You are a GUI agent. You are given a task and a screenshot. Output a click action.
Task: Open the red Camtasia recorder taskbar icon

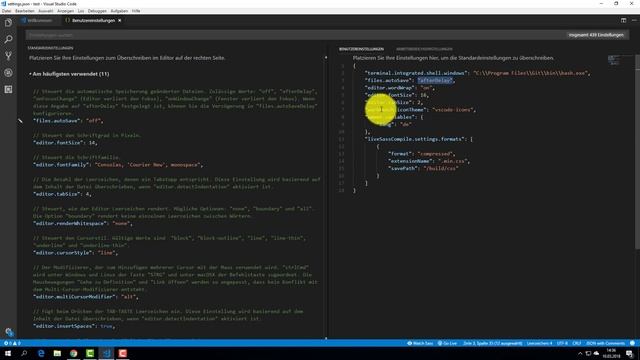122,353
